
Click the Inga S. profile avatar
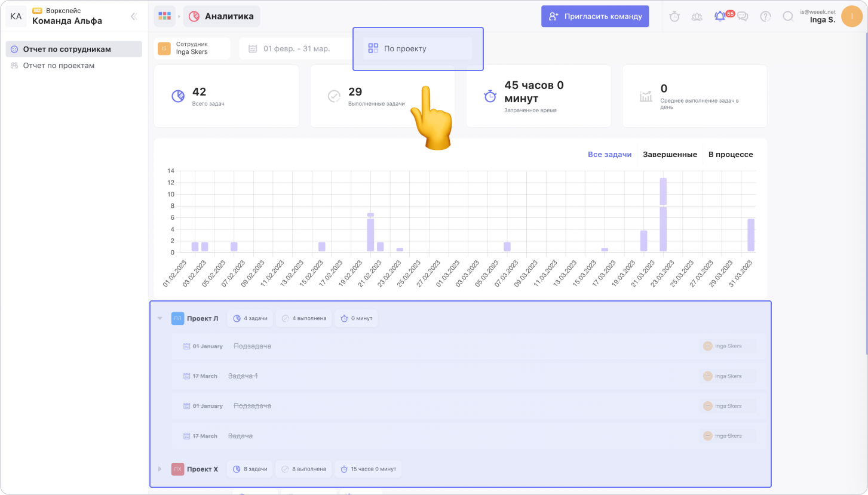(851, 16)
